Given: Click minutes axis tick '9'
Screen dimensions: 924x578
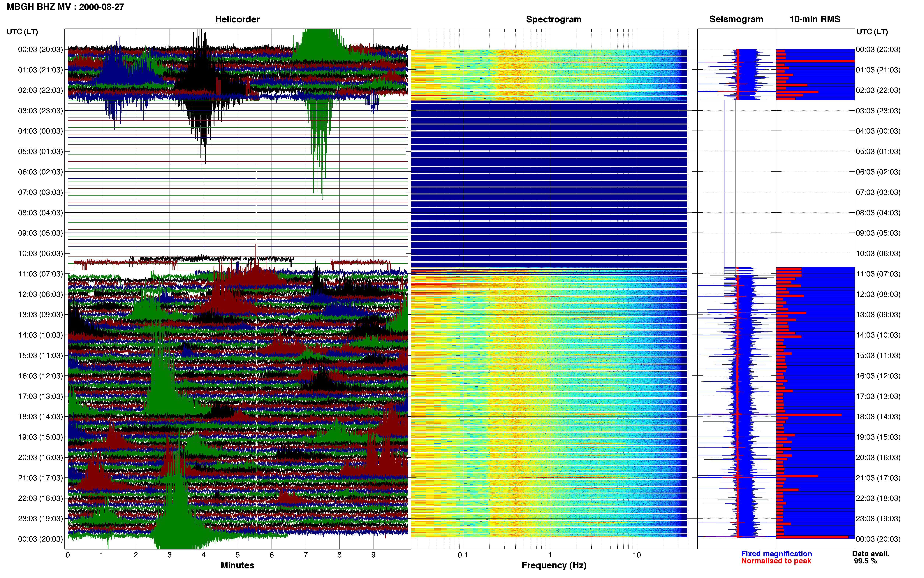Looking at the screenshot, I should 373,555.
